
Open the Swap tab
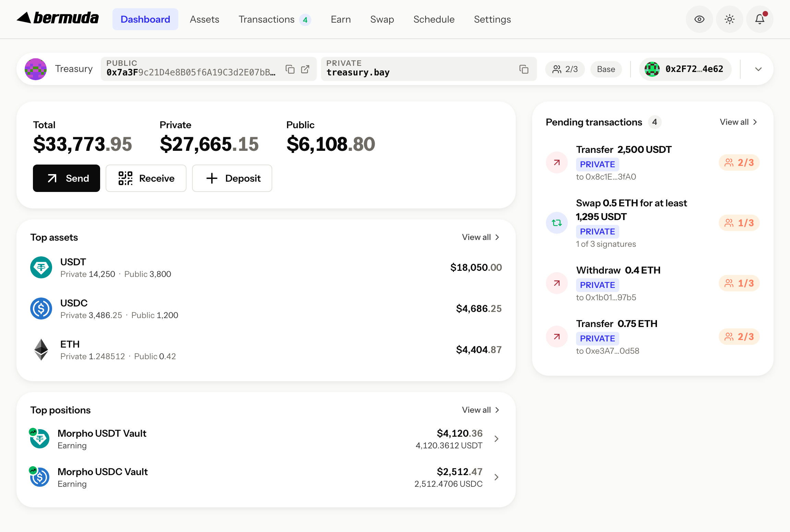[382, 19]
